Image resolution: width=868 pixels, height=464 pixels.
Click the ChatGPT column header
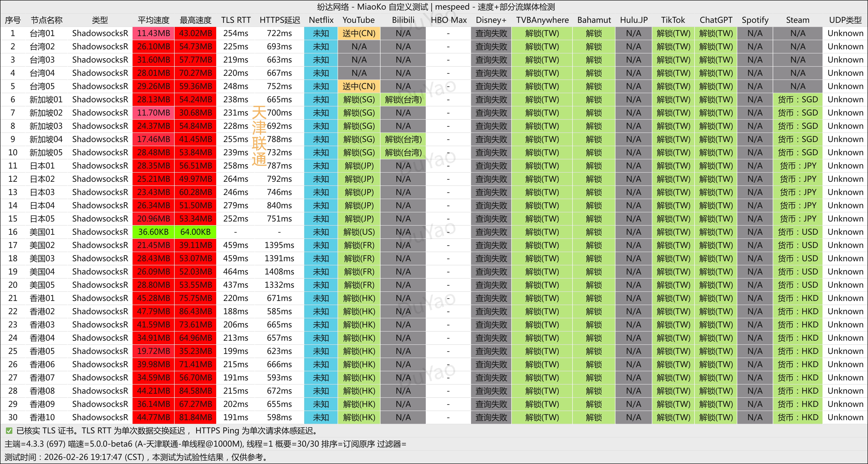tap(716, 20)
